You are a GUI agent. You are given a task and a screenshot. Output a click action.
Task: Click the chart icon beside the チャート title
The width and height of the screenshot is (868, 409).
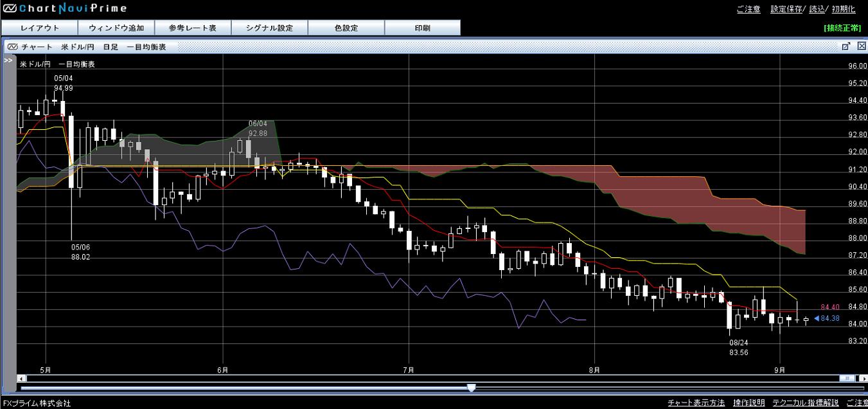12,47
